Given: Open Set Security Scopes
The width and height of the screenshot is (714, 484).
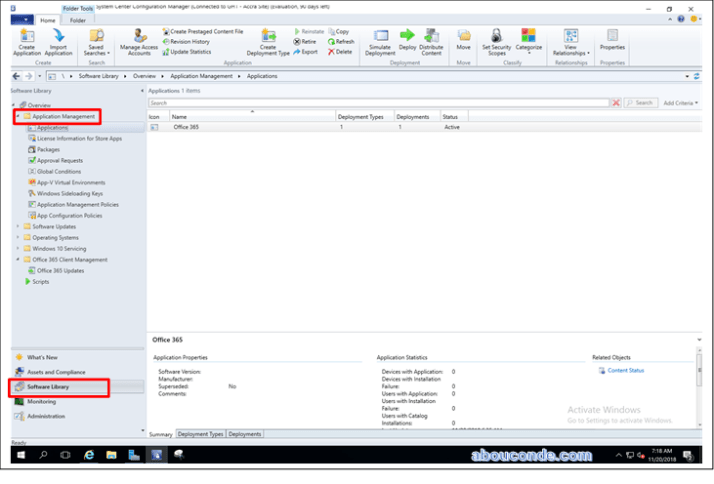Looking at the screenshot, I should (496, 40).
